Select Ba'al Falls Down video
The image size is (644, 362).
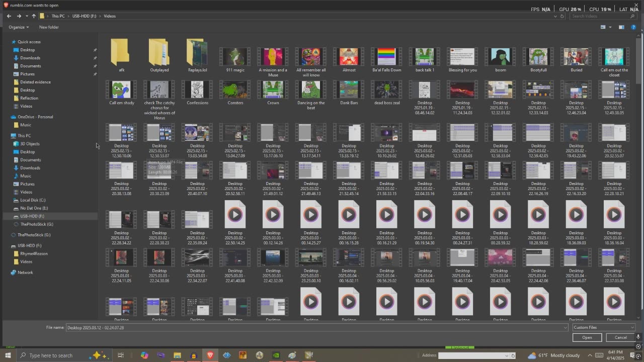coord(387,60)
